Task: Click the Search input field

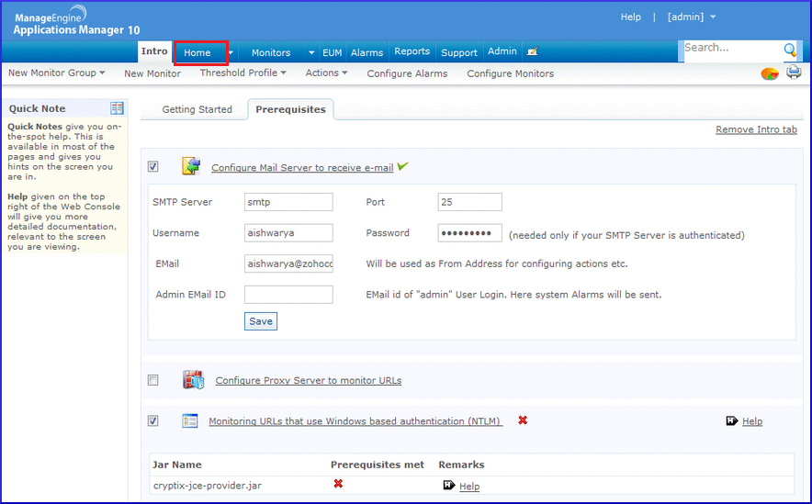Action: pyautogui.click(x=732, y=50)
